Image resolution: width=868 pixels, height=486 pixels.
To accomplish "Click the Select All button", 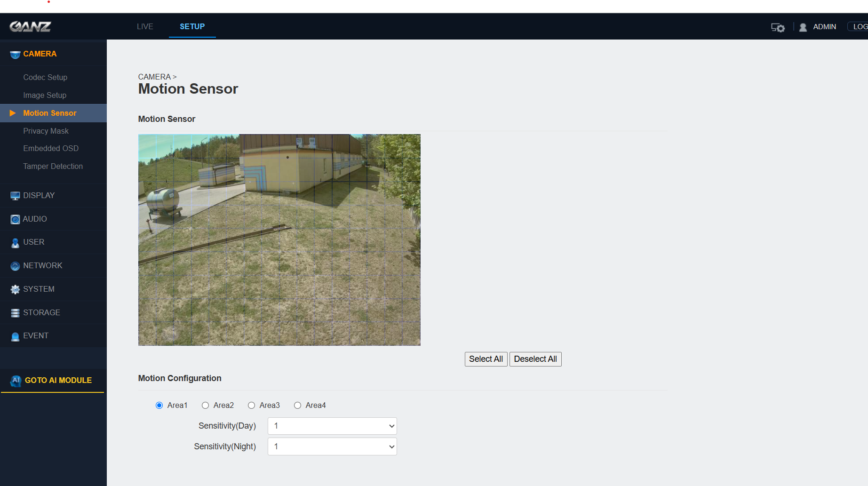I will 486,359.
